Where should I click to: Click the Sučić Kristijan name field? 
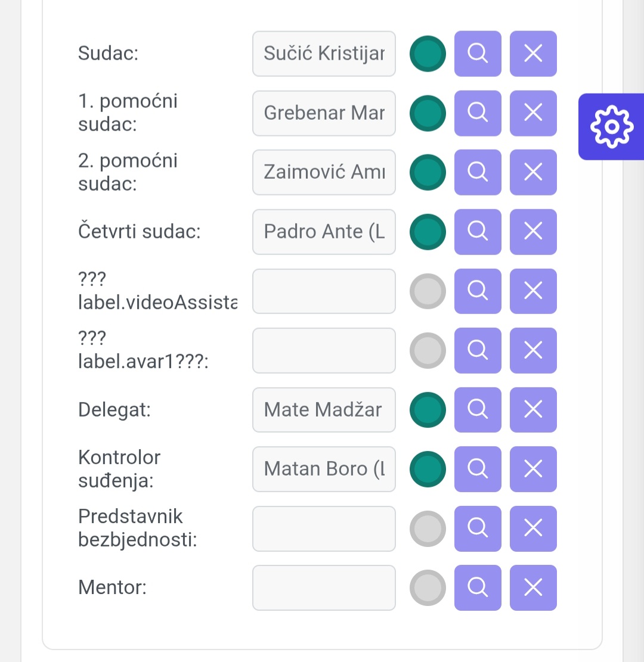click(x=324, y=54)
